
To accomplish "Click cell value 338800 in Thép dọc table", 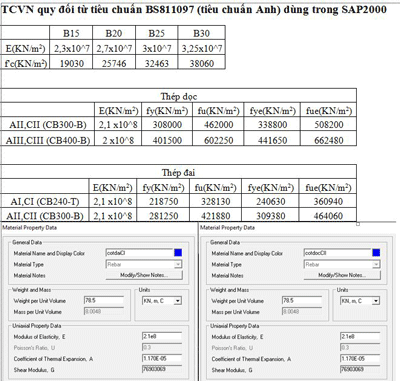I will pyautogui.click(x=272, y=125).
